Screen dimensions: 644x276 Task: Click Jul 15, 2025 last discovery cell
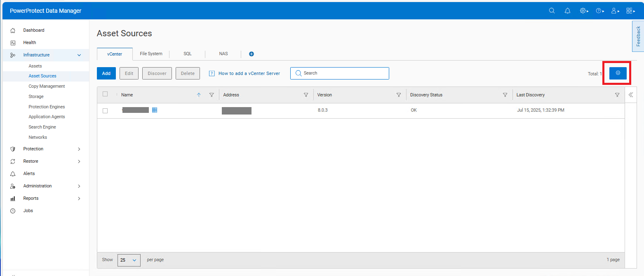pos(541,110)
